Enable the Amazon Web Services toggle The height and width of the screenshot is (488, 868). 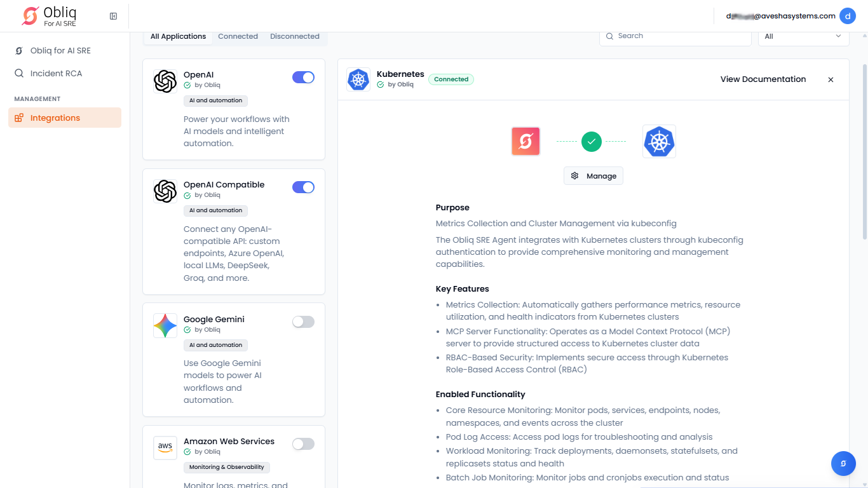click(x=303, y=444)
